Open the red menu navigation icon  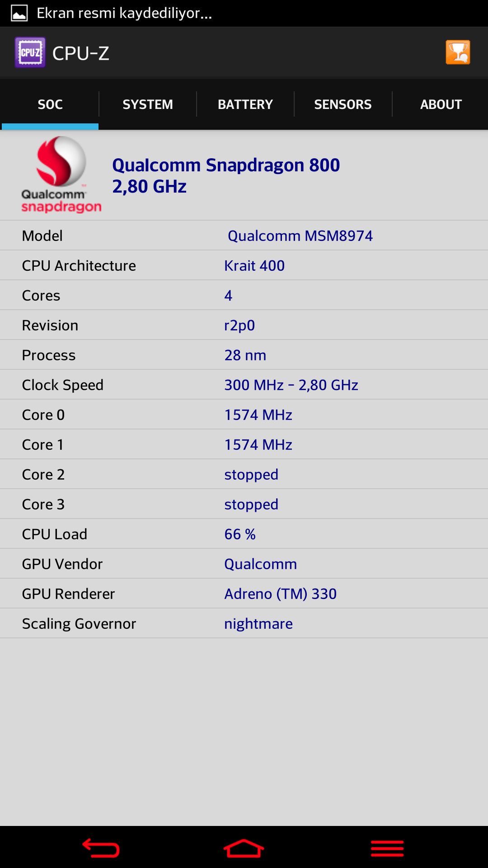(x=387, y=849)
